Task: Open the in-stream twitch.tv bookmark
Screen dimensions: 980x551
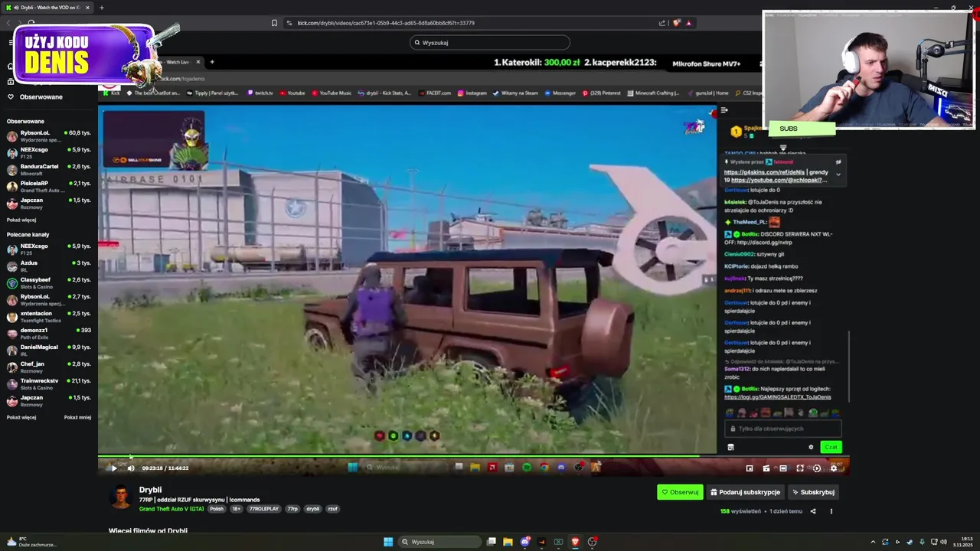Action: [260, 93]
